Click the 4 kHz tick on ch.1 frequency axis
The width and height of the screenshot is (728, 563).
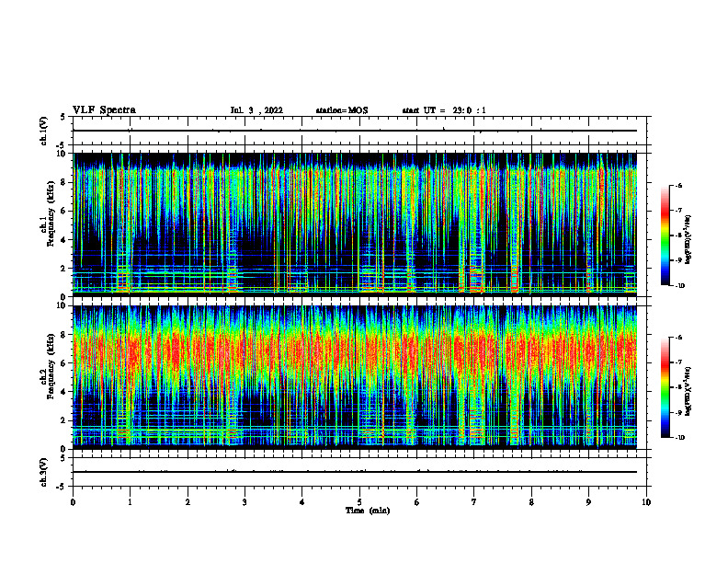(63, 240)
